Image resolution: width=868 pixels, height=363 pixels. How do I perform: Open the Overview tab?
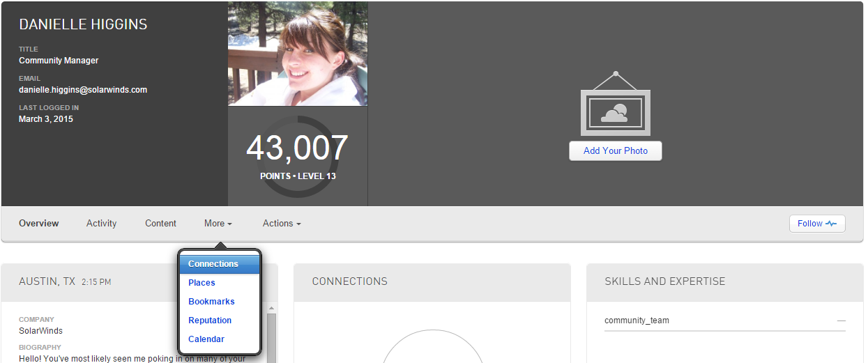coord(39,224)
